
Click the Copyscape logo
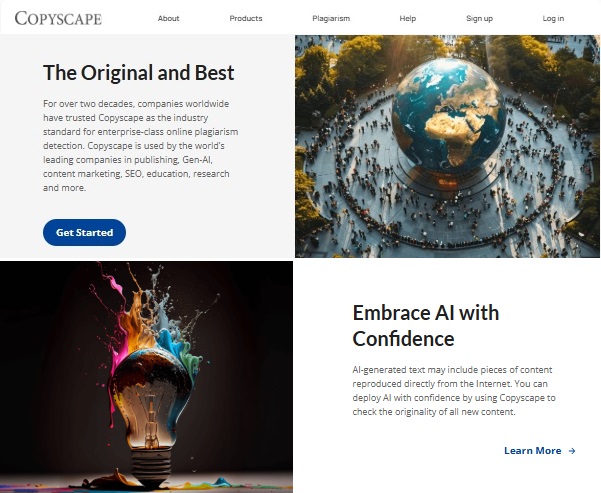coord(58,18)
